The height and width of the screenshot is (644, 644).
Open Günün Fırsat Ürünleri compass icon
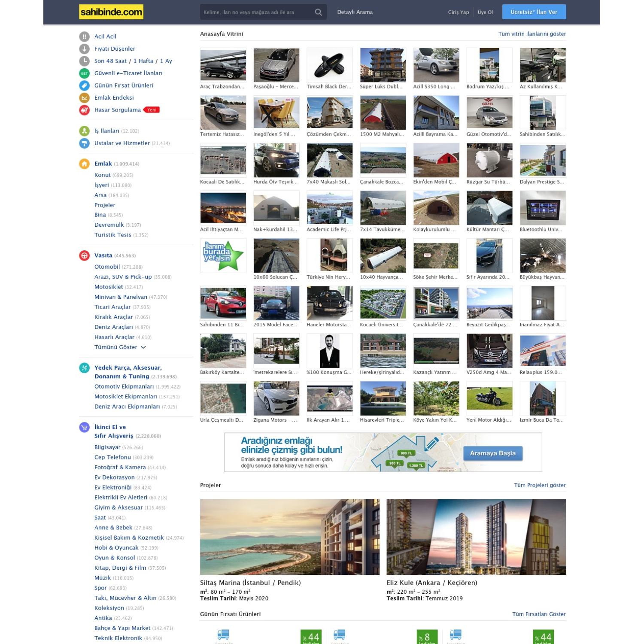click(84, 85)
